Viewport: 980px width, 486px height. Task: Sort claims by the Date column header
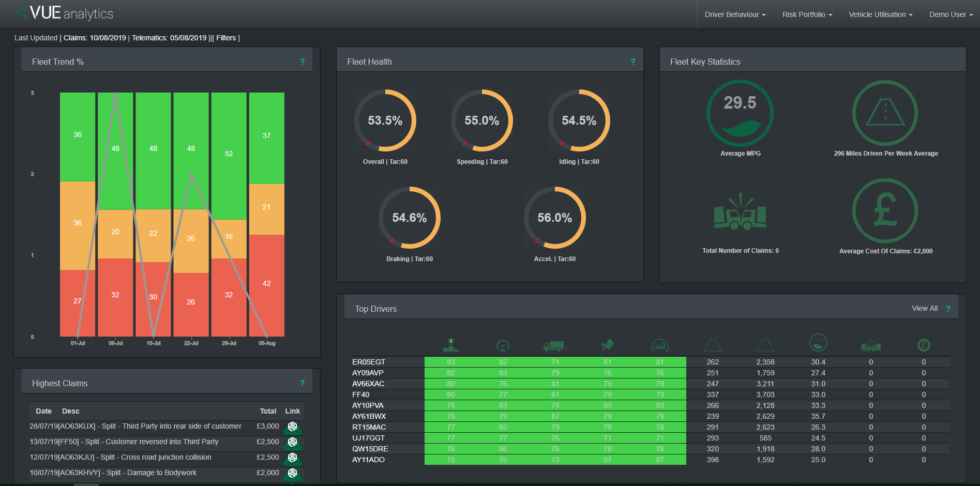43,411
